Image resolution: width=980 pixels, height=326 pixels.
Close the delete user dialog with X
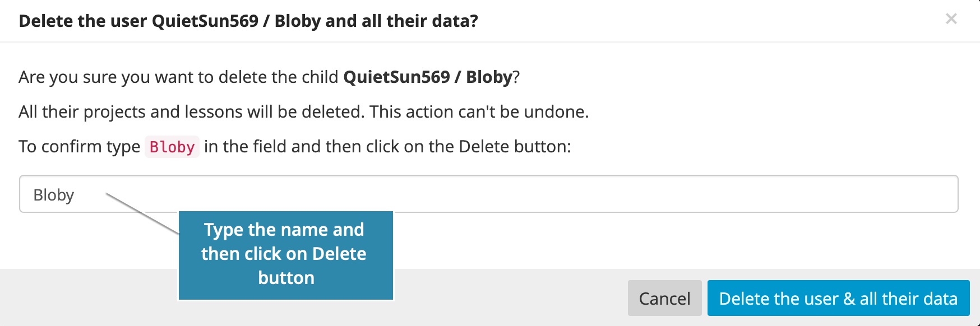pyautogui.click(x=951, y=19)
